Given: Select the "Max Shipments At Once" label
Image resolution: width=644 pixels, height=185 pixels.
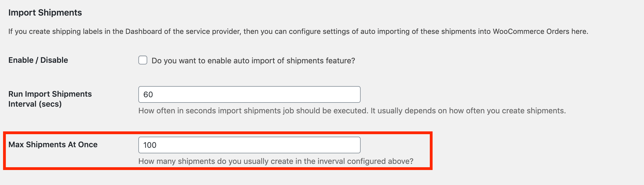Looking at the screenshot, I should pyautogui.click(x=53, y=144).
